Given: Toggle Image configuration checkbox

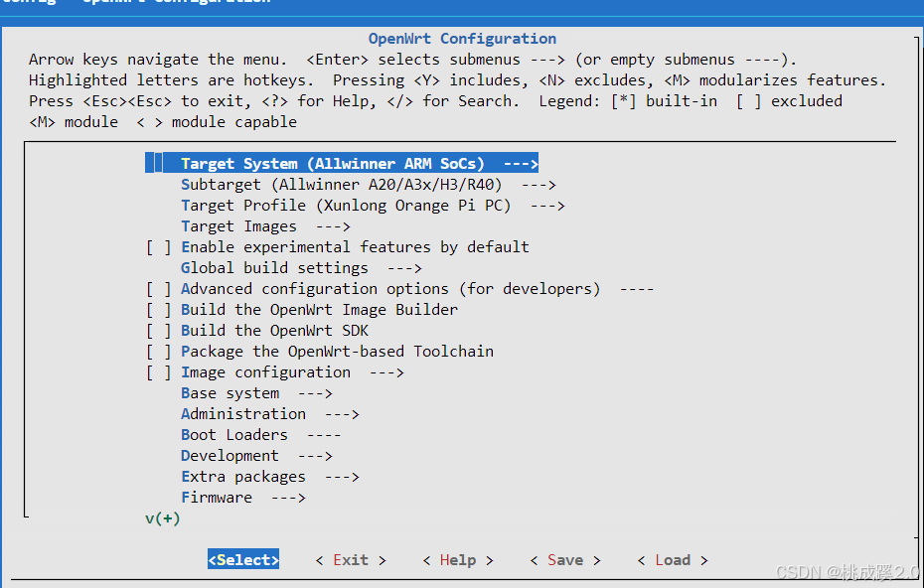Looking at the screenshot, I should (159, 372).
